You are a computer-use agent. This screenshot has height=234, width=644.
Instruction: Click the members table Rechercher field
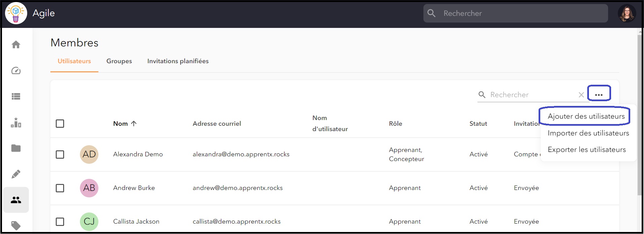tap(532, 95)
